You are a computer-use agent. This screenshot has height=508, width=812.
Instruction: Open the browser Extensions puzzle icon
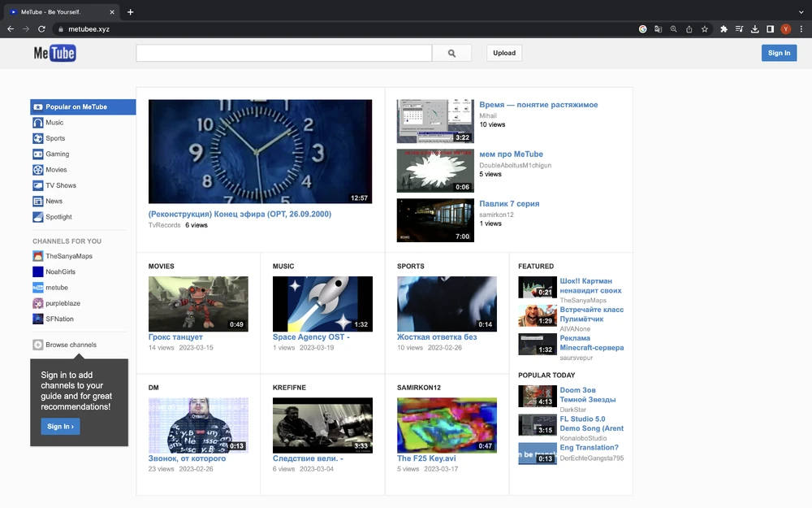(723, 28)
